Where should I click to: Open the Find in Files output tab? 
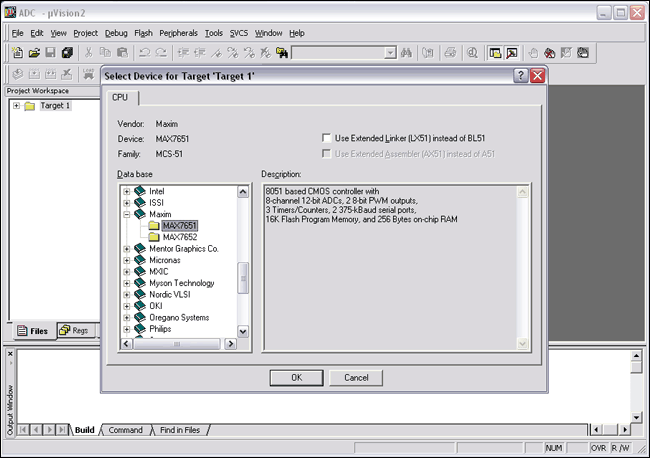pyautogui.click(x=177, y=430)
